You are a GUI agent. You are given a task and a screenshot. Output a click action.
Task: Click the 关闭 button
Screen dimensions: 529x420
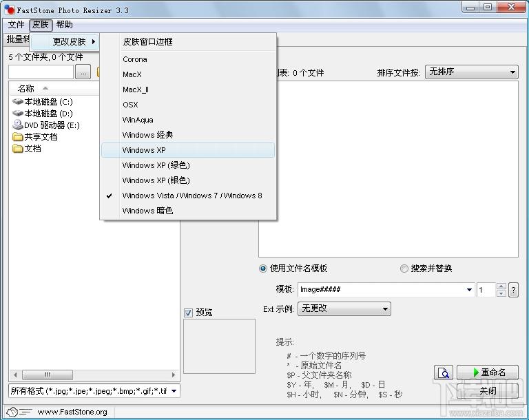pyautogui.click(x=488, y=391)
